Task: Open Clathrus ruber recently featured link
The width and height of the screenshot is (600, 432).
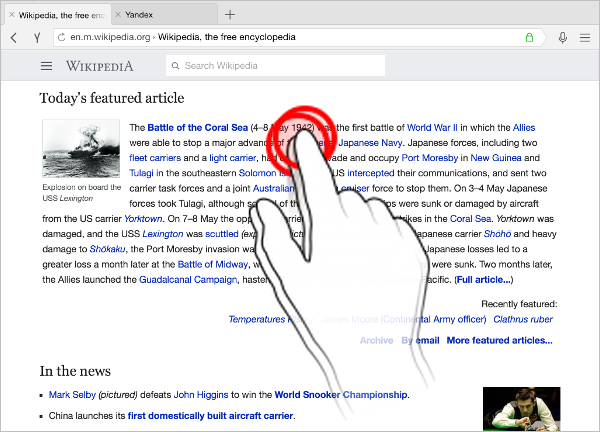Action: [523, 319]
